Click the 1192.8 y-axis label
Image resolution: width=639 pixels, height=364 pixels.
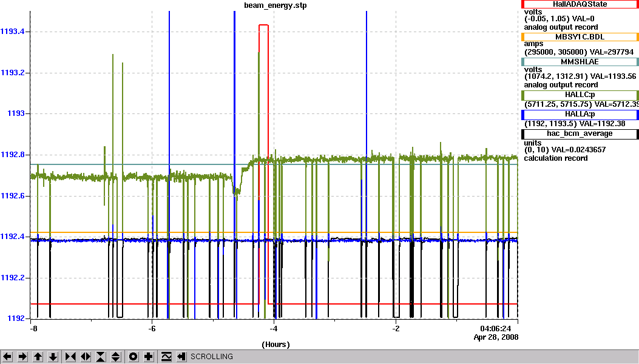(x=13, y=155)
